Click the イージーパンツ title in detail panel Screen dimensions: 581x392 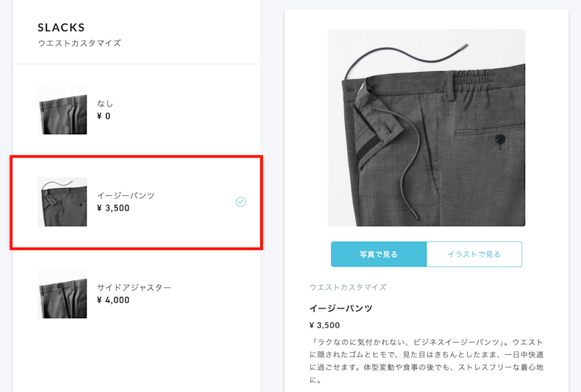click(x=341, y=309)
